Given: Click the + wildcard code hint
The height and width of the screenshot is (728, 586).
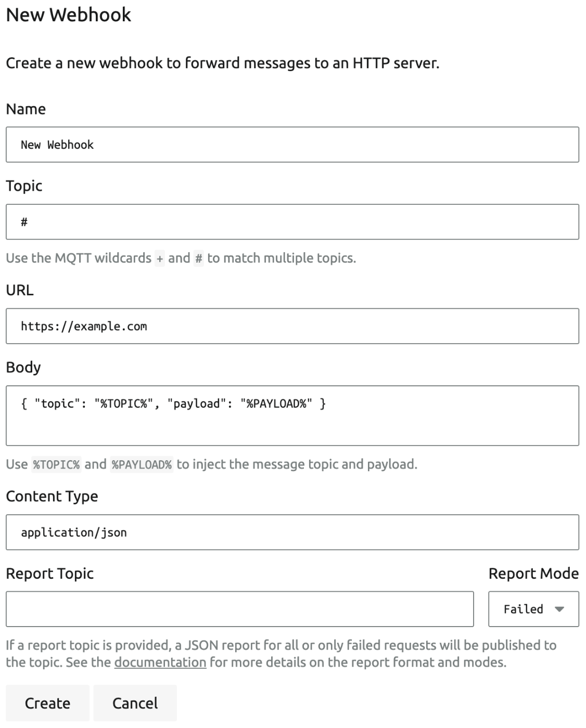Looking at the screenshot, I should point(160,258).
